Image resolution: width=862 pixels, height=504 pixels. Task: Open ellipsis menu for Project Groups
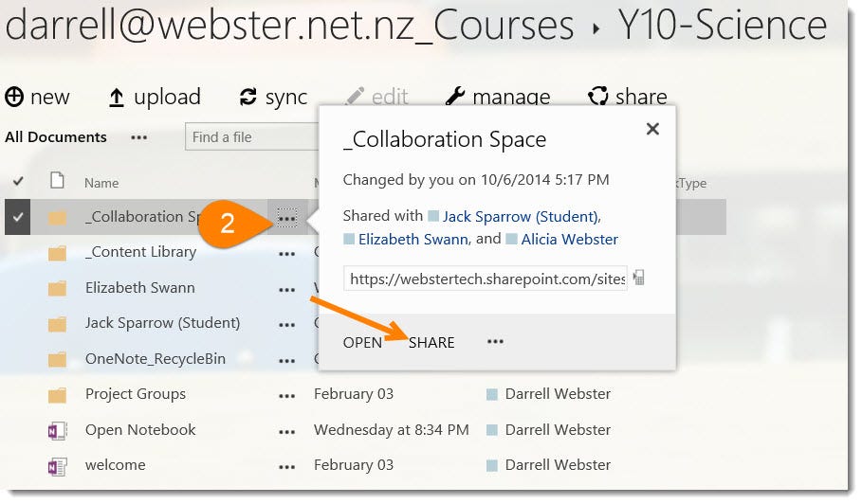(x=286, y=395)
